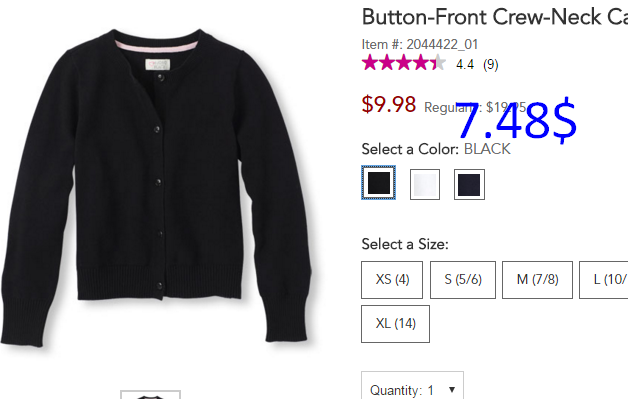Open the Quantity dropdown
This screenshot has width=628, height=399.
[413, 385]
